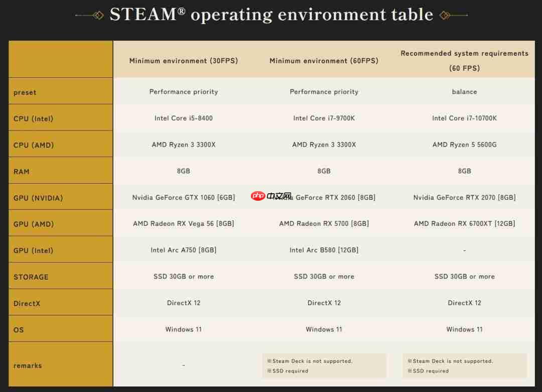The height and width of the screenshot is (392, 542).
Task: Select the "Intel Core i5-8400" cell
Action: (184, 118)
